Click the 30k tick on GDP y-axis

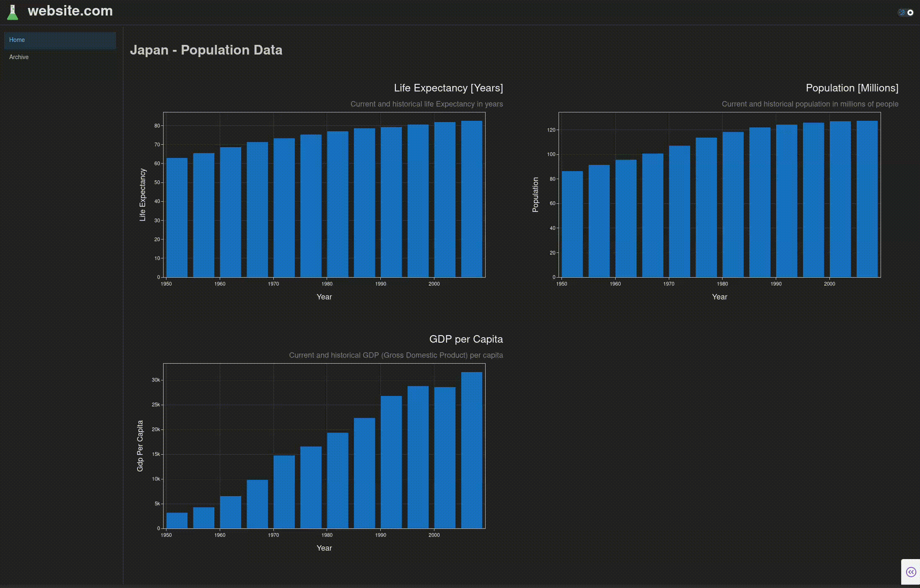[x=156, y=380]
